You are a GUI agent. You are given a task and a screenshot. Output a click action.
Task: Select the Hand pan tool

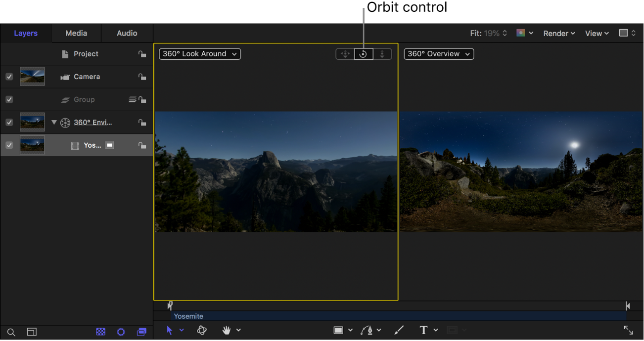227,330
